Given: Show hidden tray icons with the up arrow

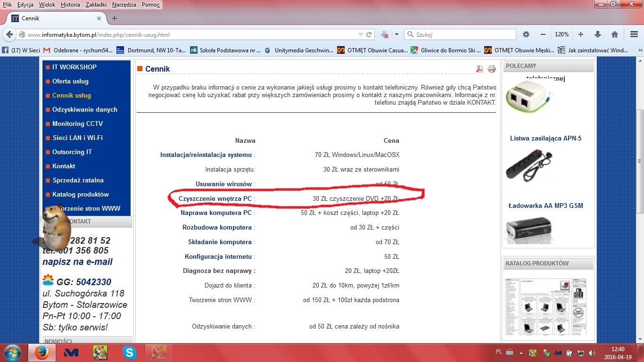Looking at the screenshot, I should click(521, 353).
